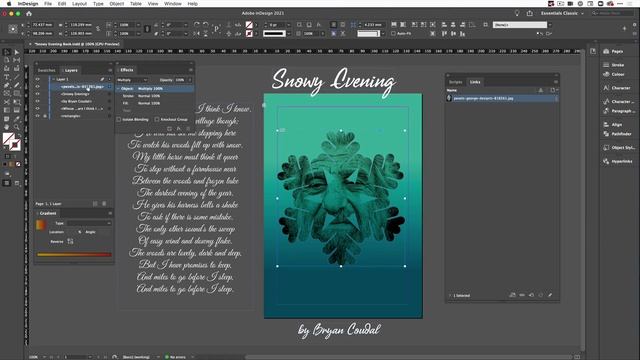Viewport: 640px width, 360px height.
Task: Open the Hyperlinks panel
Action: 618,162
